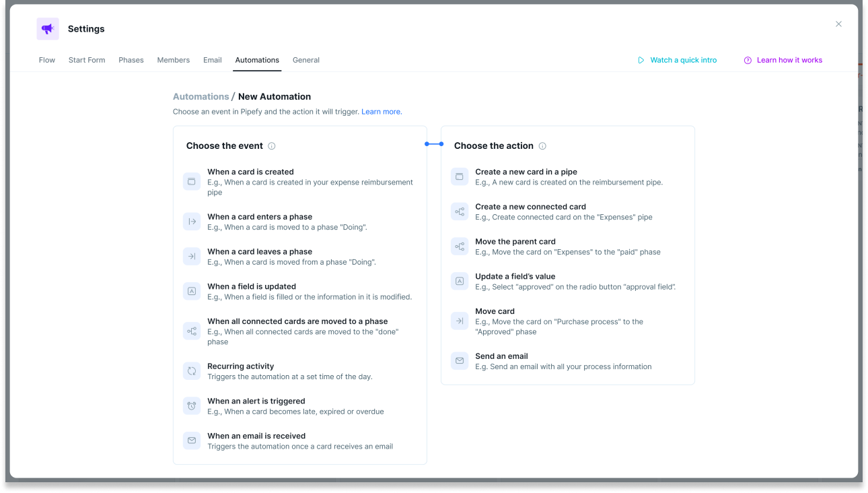Click the purple megaphone pipe icon
The image size is (868, 493).
[48, 29]
